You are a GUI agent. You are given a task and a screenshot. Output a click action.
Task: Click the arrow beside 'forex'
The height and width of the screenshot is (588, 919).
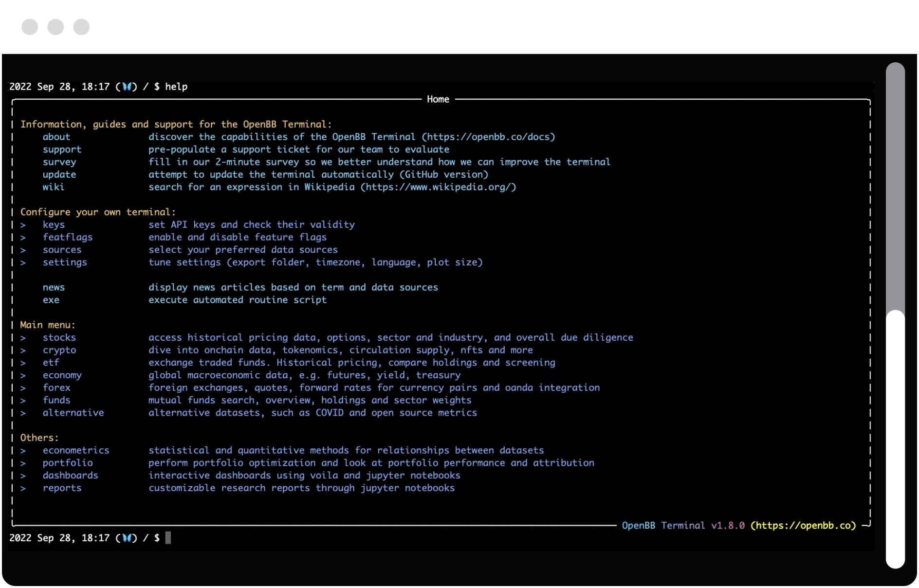(x=23, y=388)
